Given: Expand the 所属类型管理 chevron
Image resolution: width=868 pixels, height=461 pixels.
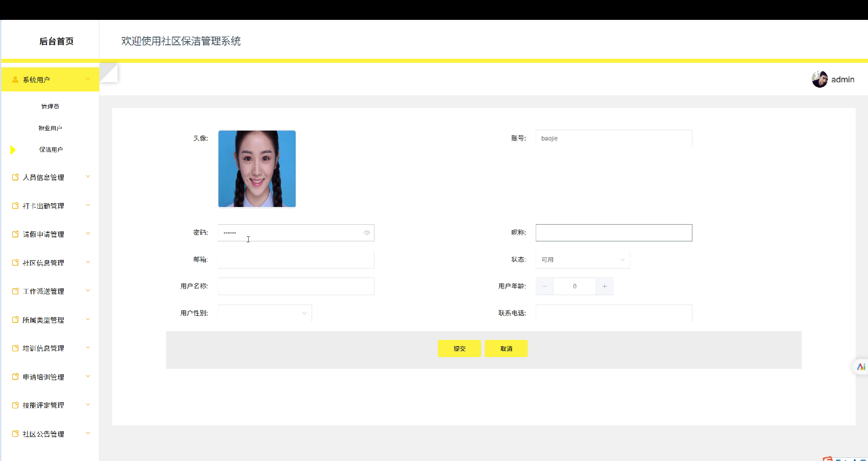Looking at the screenshot, I should pyautogui.click(x=88, y=319).
